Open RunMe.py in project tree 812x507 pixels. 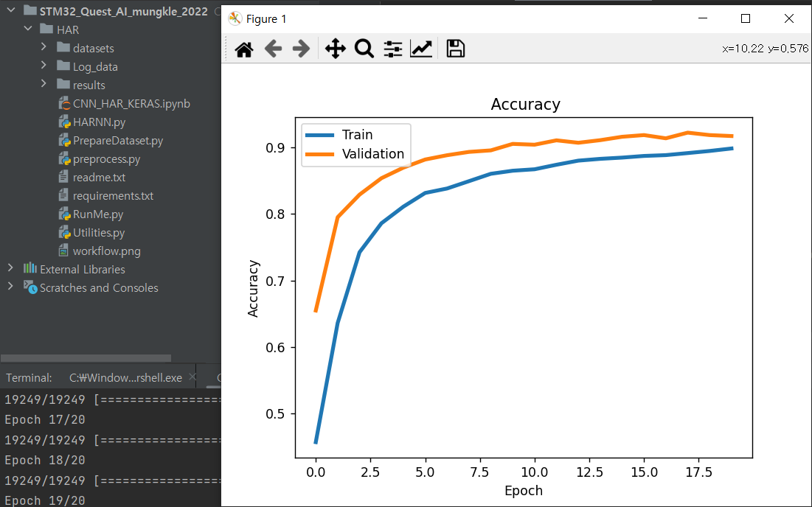(97, 214)
